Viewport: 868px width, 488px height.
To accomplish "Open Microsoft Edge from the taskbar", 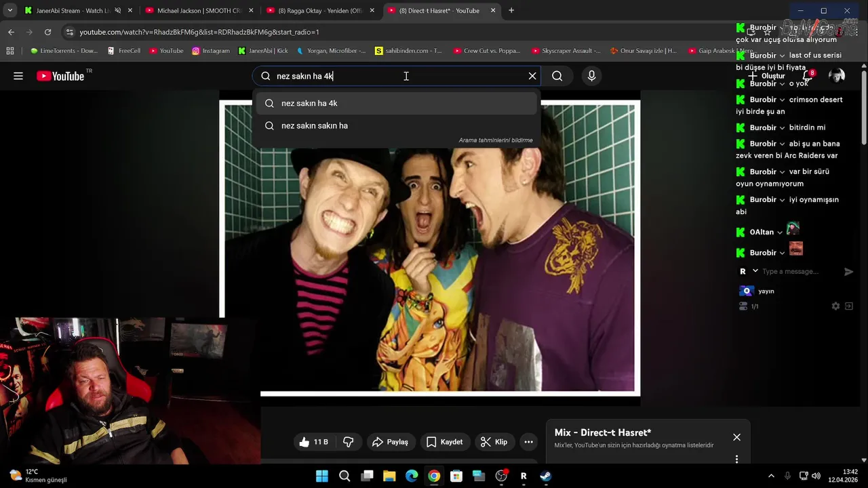I will 412,476.
